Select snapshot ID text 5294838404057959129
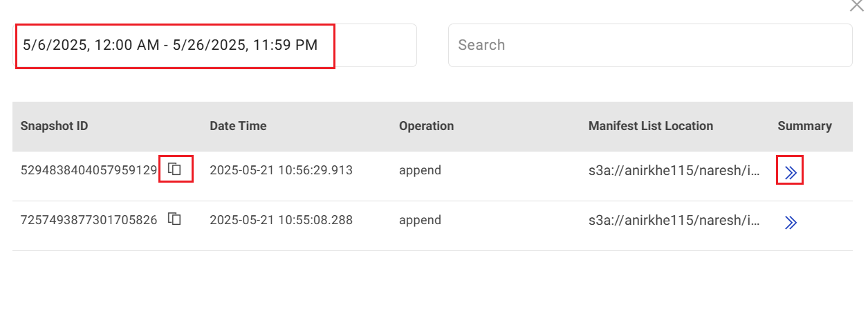Viewport: 868px width, 330px height. (89, 170)
